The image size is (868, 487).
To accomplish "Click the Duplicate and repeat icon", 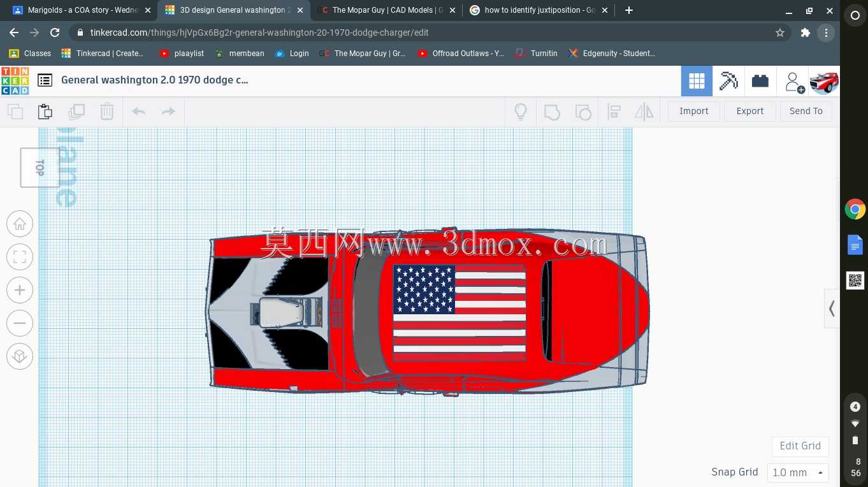I will pos(76,112).
